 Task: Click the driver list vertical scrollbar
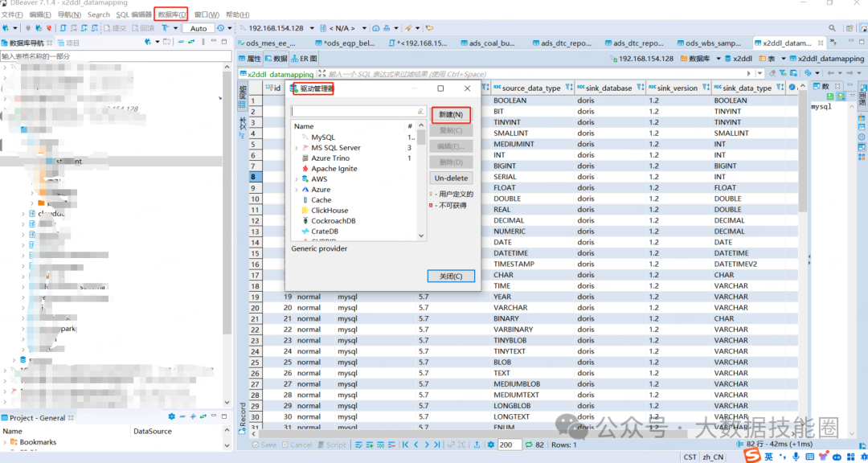[421, 181]
